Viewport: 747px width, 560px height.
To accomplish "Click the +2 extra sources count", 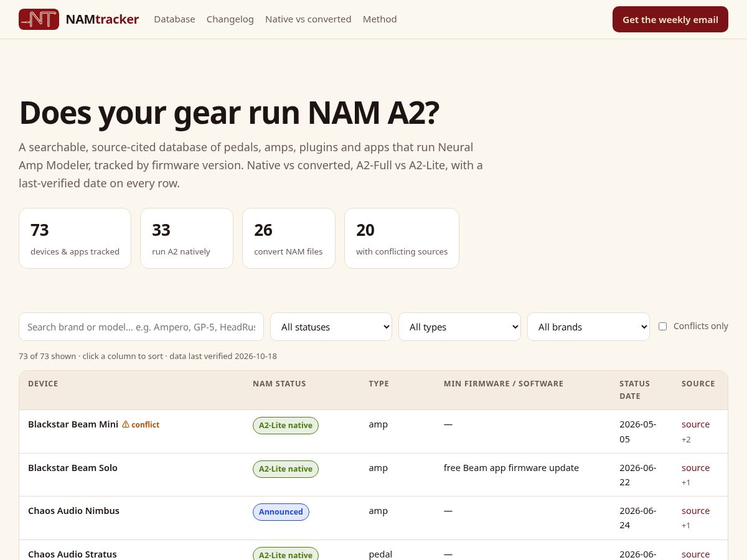I will (x=686, y=440).
